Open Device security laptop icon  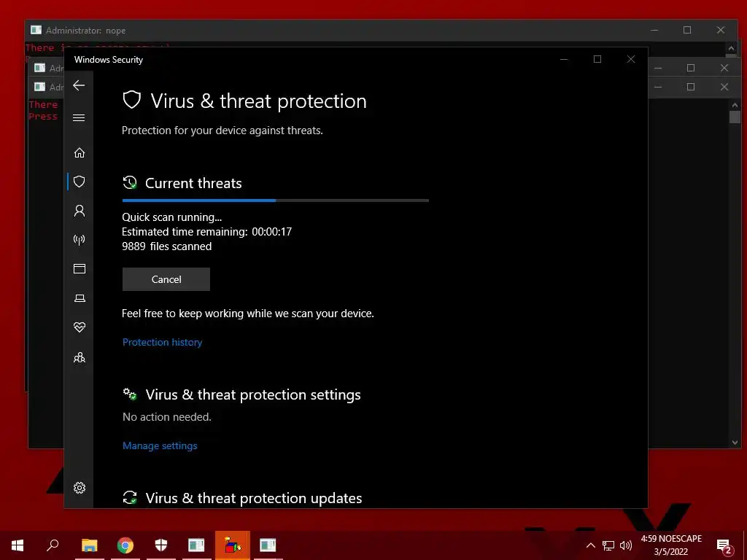(79, 298)
